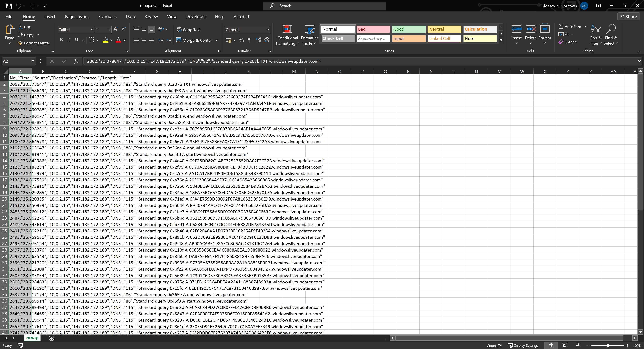Click Insert Function fx icon
This screenshot has width=644, height=349.
pyautogui.click(x=76, y=61)
